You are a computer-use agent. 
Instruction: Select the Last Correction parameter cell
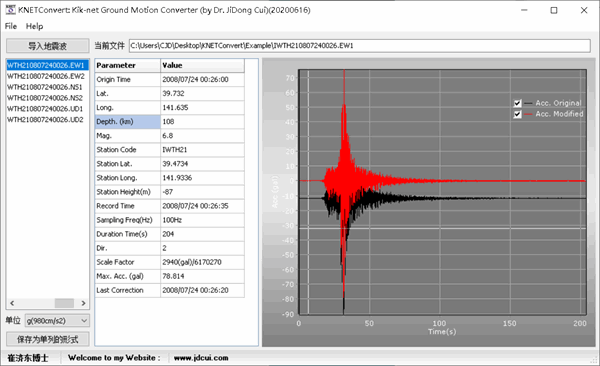[127, 290]
